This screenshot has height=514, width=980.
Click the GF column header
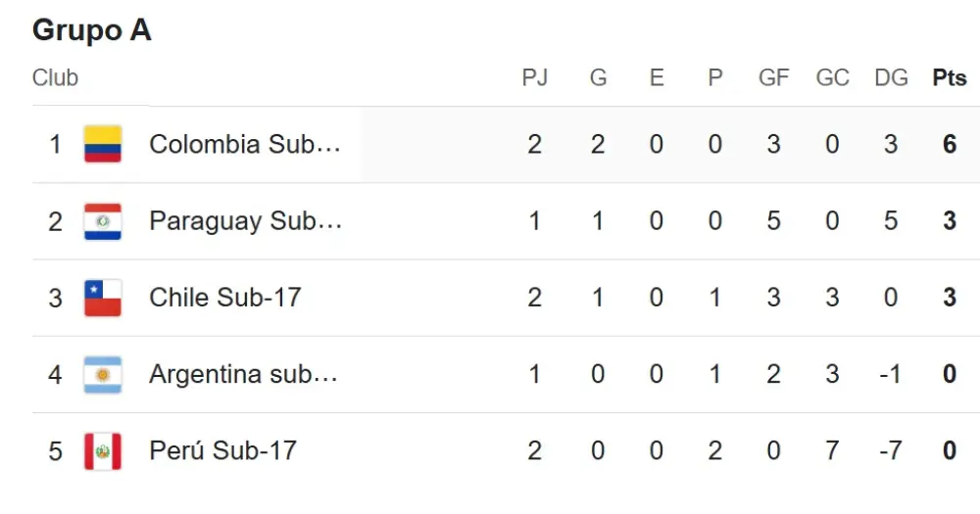(774, 77)
